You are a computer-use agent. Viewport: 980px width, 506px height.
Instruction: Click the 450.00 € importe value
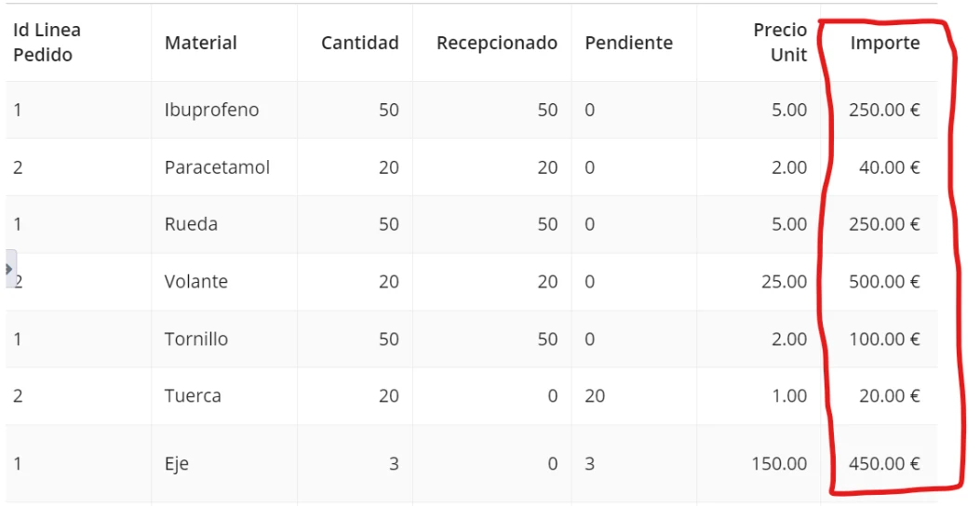click(884, 463)
